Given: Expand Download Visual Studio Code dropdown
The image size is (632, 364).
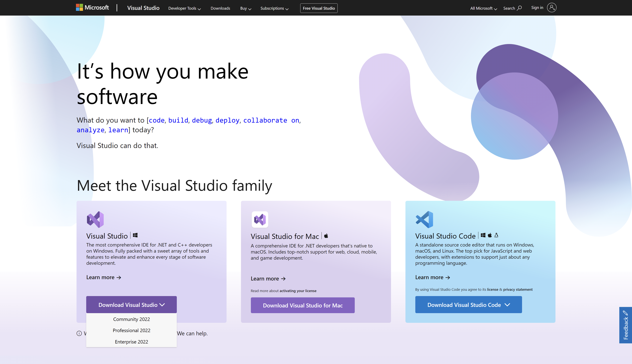Looking at the screenshot, I should (x=468, y=305).
